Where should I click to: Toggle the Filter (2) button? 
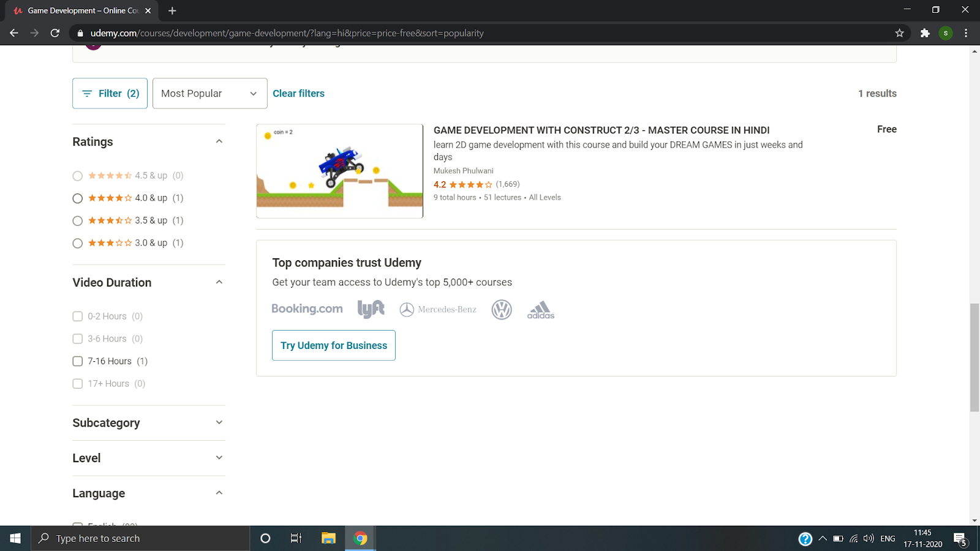click(x=110, y=93)
